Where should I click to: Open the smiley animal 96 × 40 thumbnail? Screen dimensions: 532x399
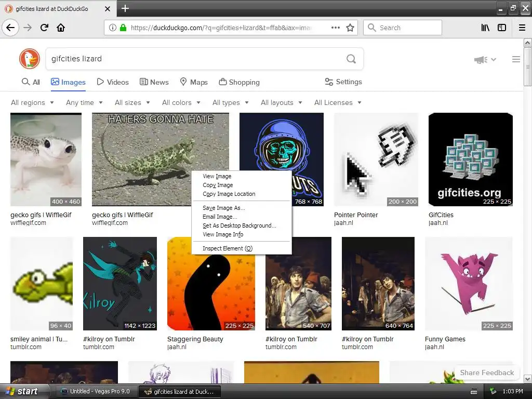[x=42, y=284]
